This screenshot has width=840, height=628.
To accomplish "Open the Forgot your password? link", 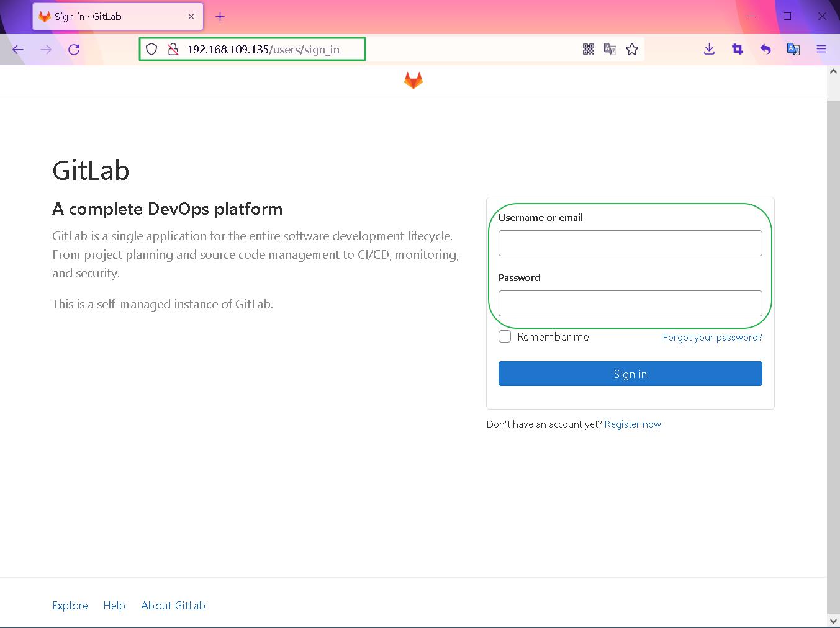I will [712, 338].
